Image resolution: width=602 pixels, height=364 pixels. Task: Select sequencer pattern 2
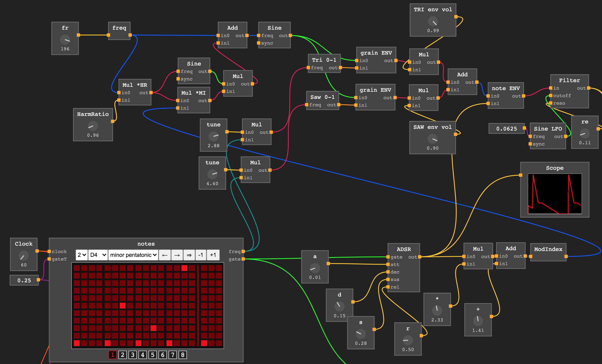click(122, 355)
